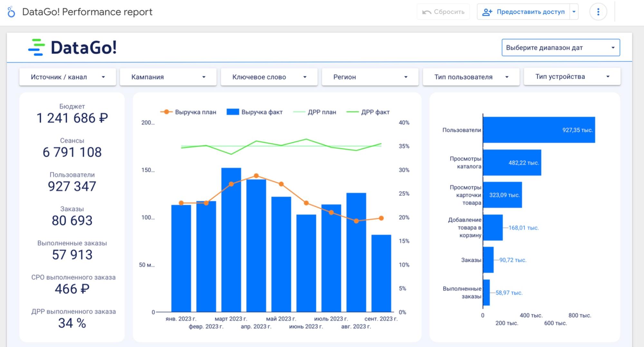Click the Заказы scorecard value 80 693
The image size is (644, 347).
point(72,221)
